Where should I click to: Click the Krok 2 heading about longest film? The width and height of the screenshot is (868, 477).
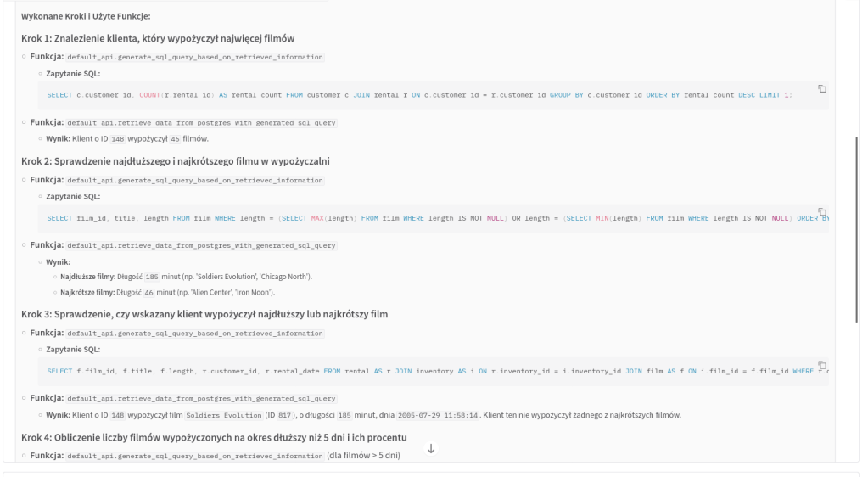point(175,161)
